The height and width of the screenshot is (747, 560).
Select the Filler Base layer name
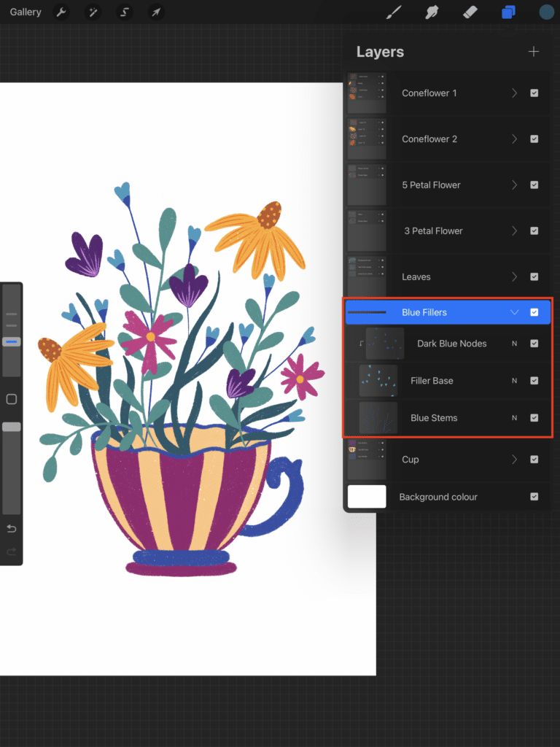pyautogui.click(x=432, y=381)
